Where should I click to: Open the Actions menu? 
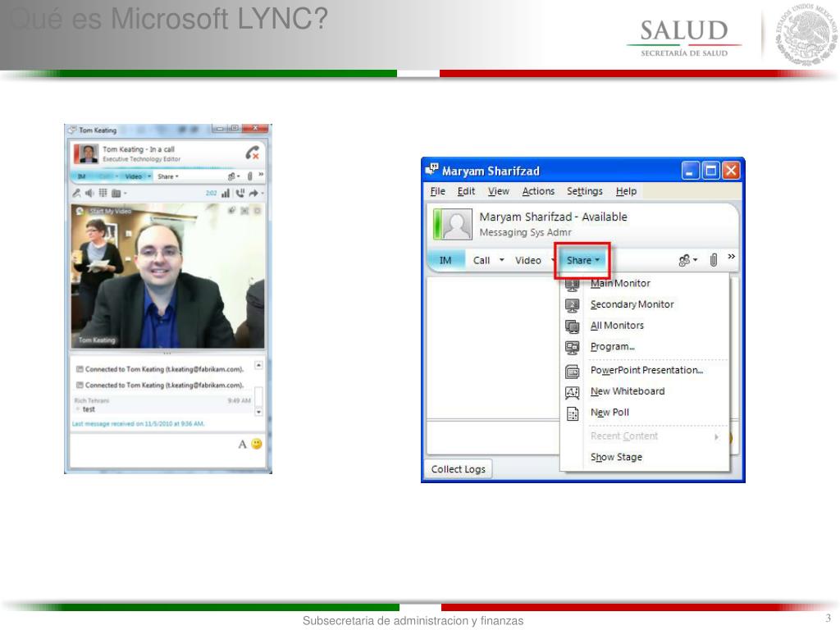click(x=538, y=191)
